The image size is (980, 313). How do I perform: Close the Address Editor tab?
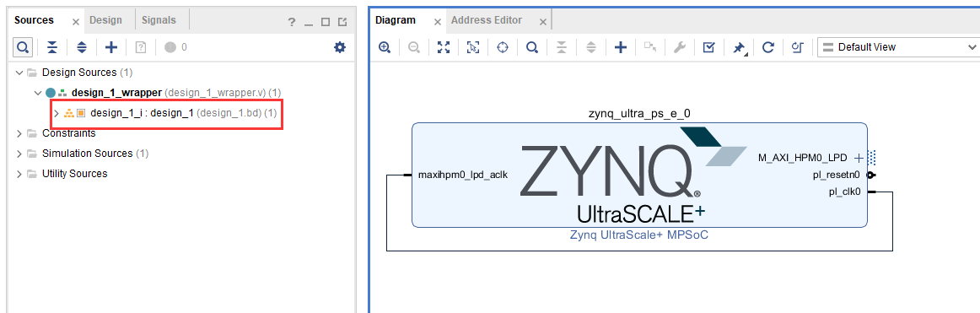click(x=542, y=22)
